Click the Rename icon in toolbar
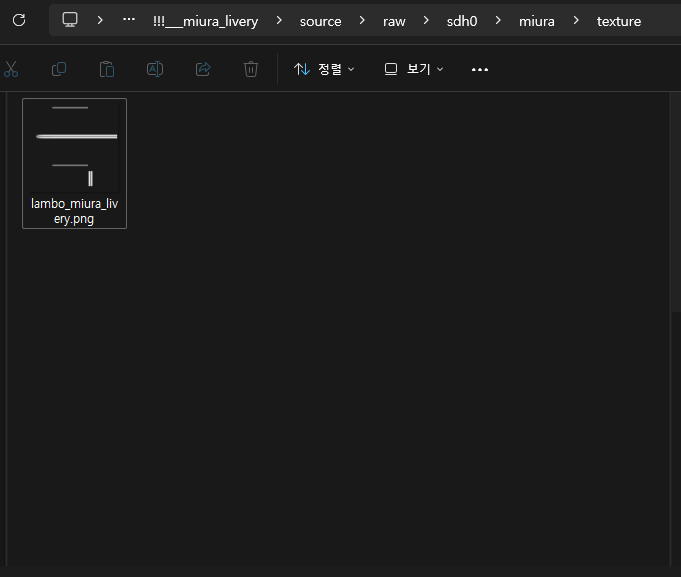This screenshot has width=681, height=577. [155, 69]
